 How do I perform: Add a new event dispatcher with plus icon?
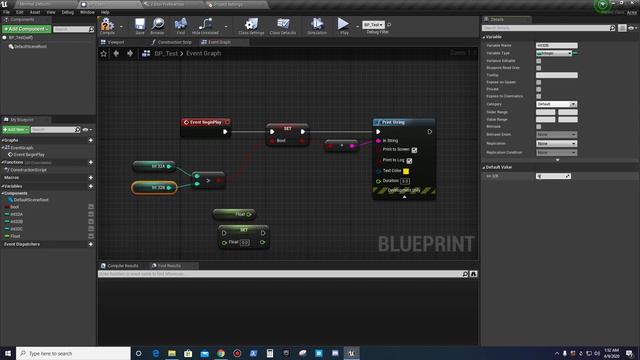tap(91, 244)
